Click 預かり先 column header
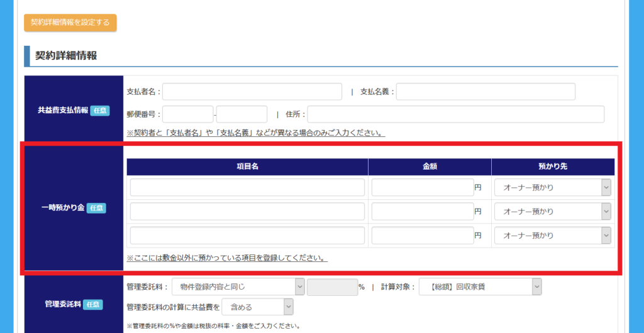Screen dimensions: 644x333 pos(553,167)
